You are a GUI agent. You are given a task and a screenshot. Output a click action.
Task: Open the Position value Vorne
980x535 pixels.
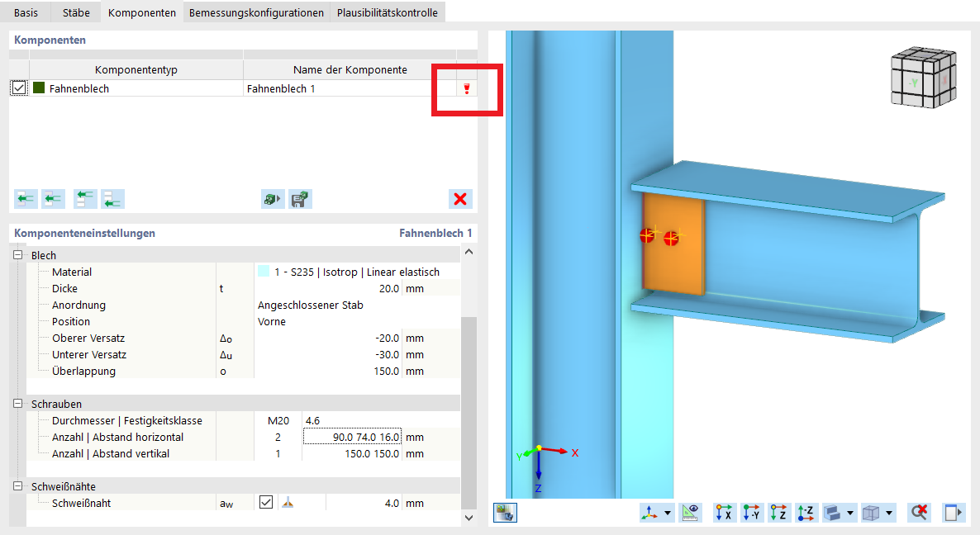point(272,321)
